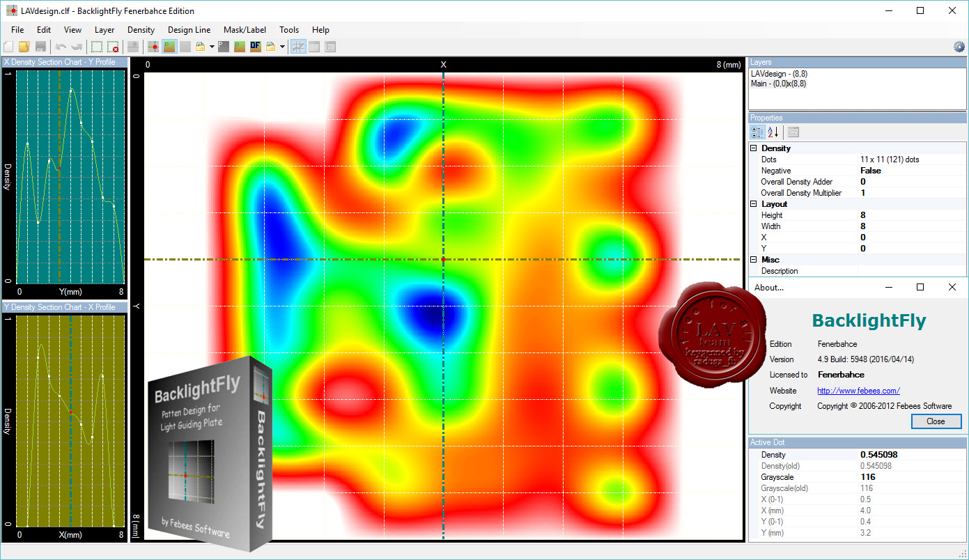The image size is (969, 560).
Task: Click the red marker in X Profile chart
Action: 71,412
